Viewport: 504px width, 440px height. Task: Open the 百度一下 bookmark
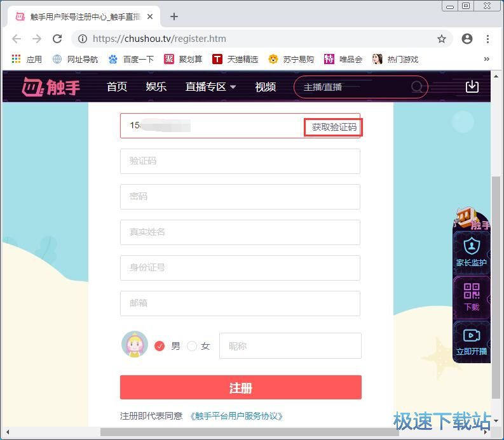[131, 60]
